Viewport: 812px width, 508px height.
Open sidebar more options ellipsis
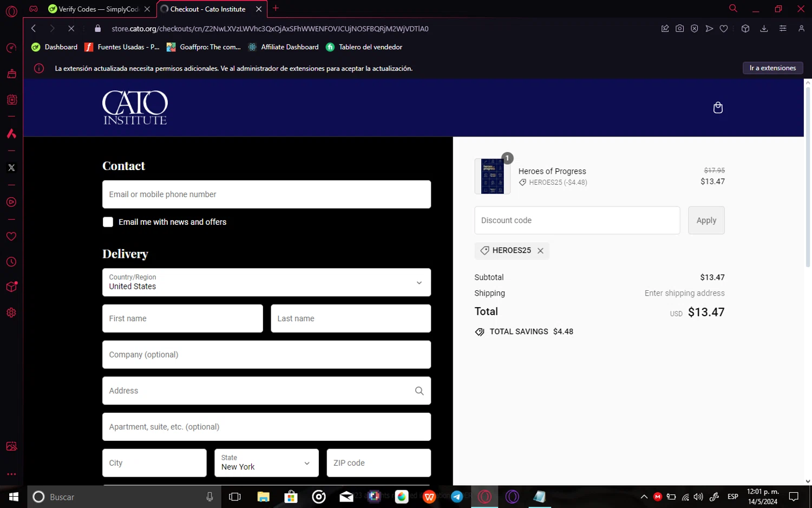(x=11, y=474)
